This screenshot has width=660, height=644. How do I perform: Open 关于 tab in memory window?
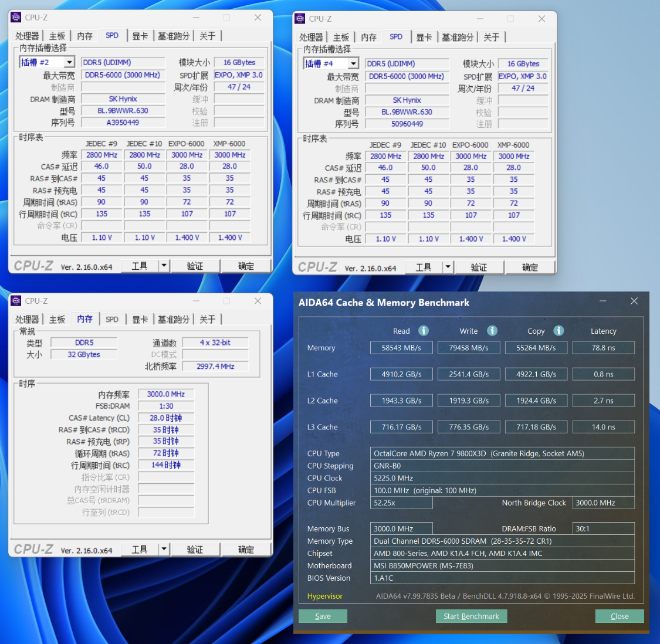pos(208,319)
